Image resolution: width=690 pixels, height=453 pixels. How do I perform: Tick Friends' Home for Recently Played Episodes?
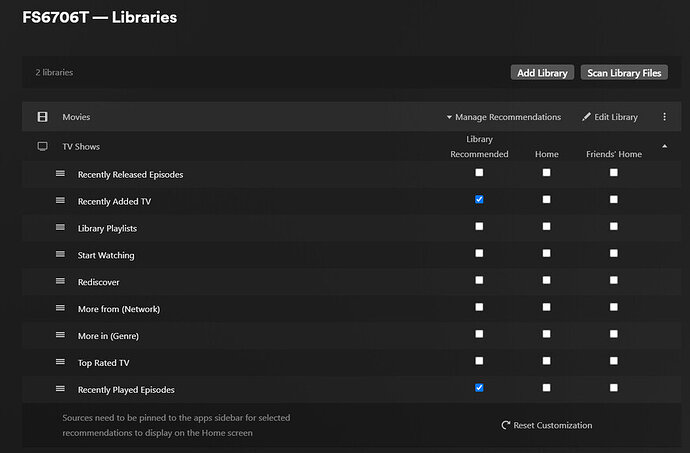(x=613, y=388)
